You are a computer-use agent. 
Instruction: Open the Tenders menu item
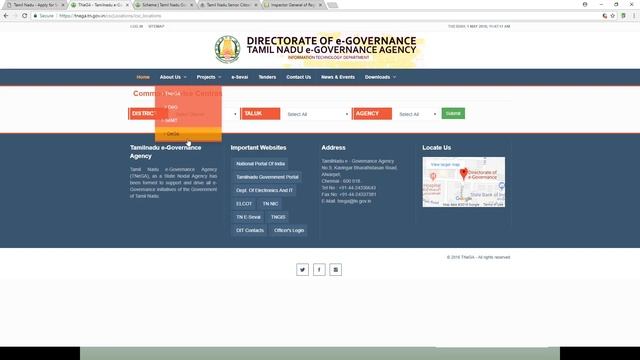[x=267, y=77]
